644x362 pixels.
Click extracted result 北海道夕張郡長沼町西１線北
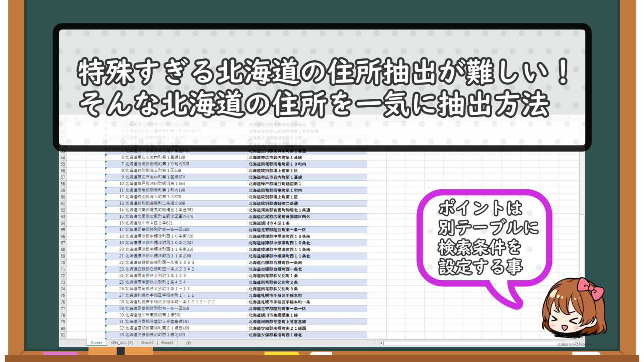(275, 335)
